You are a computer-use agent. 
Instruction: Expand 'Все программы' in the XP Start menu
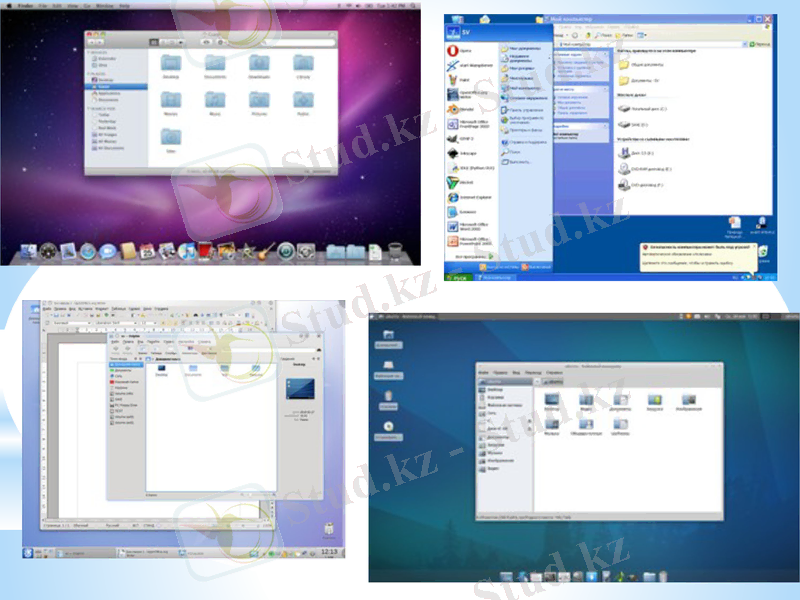(470, 255)
